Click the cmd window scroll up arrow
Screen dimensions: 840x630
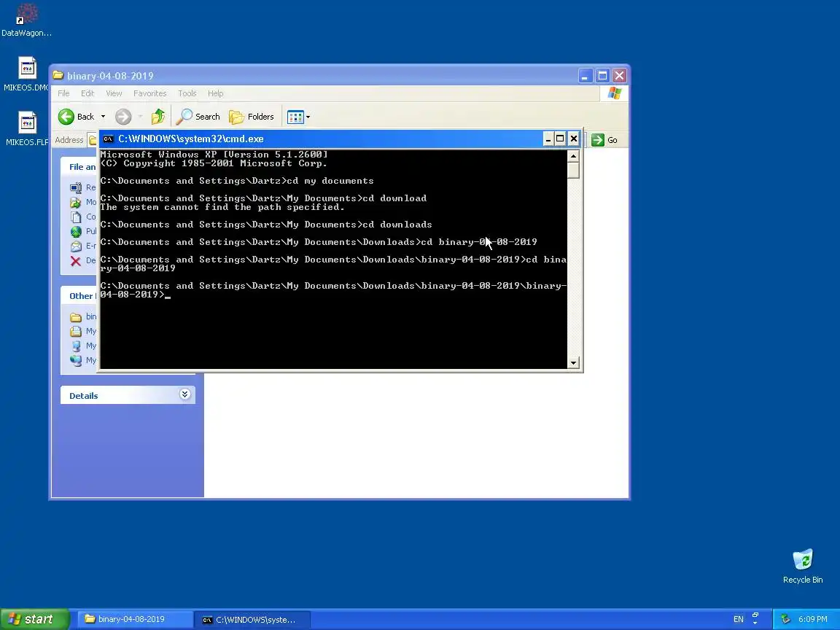573,156
